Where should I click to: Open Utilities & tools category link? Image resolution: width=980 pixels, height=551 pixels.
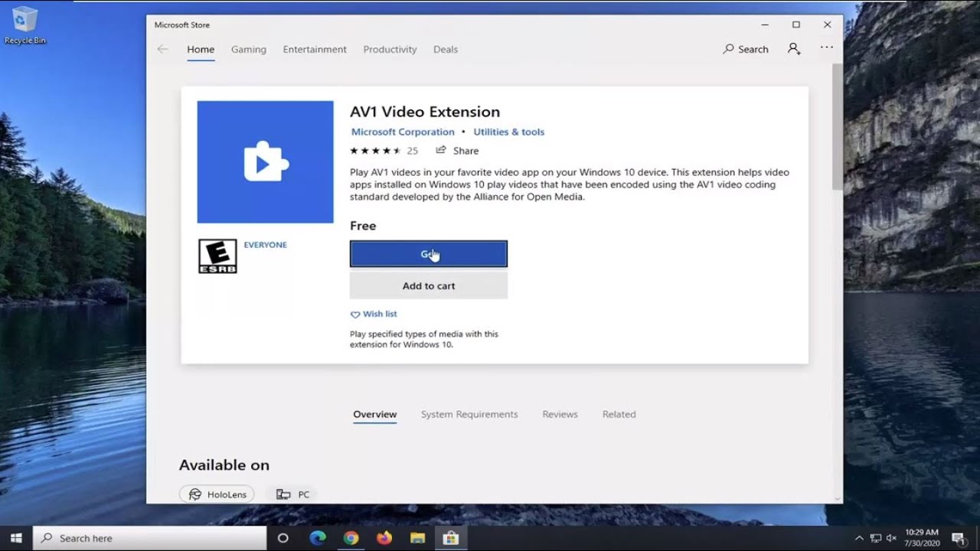coord(508,132)
